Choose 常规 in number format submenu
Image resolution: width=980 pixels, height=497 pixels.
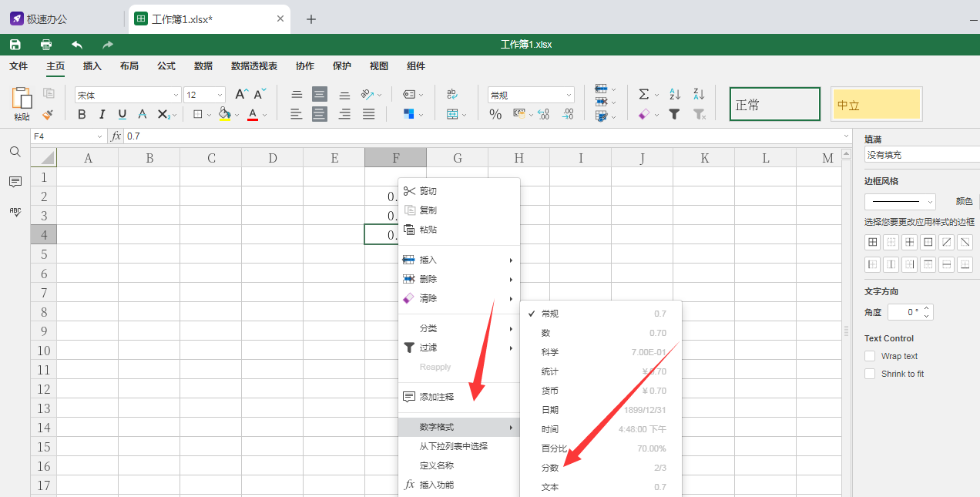(x=601, y=314)
